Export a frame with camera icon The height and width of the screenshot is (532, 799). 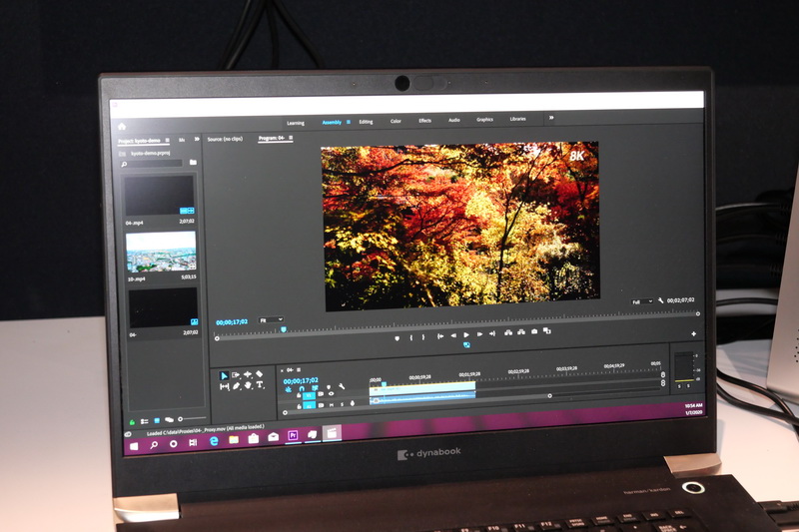(x=534, y=332)
